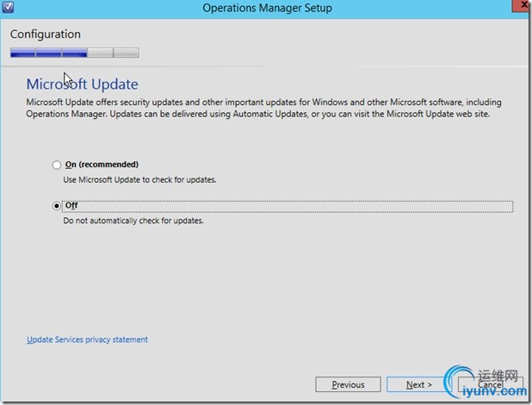Click 'Do not automatically check for updates.' text
This screenshot has height=405, width=532.
coord(133,221)
